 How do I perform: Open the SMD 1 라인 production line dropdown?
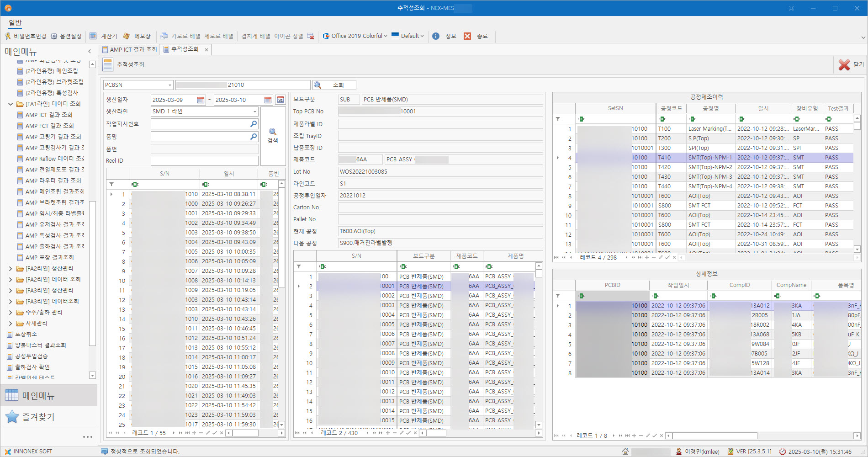(254, 112)
